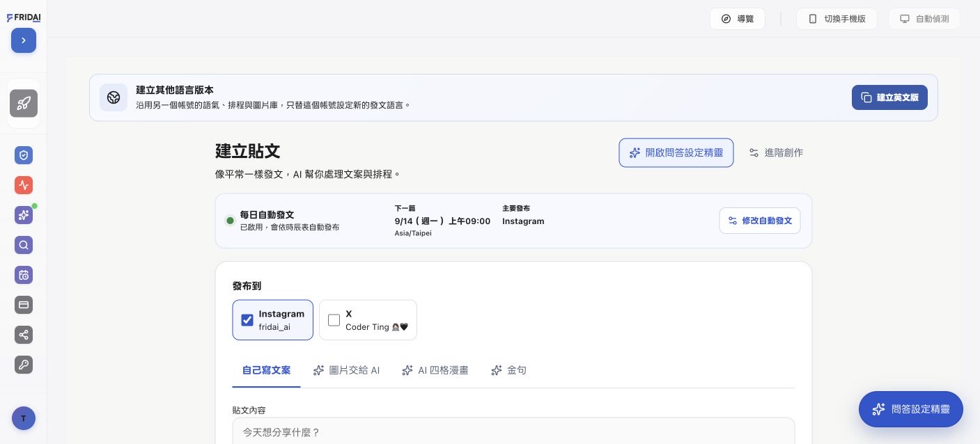Screen dimensions: 980x444
Task: Open the magnifier search sidebar icon
Action: tap(24, 245)
